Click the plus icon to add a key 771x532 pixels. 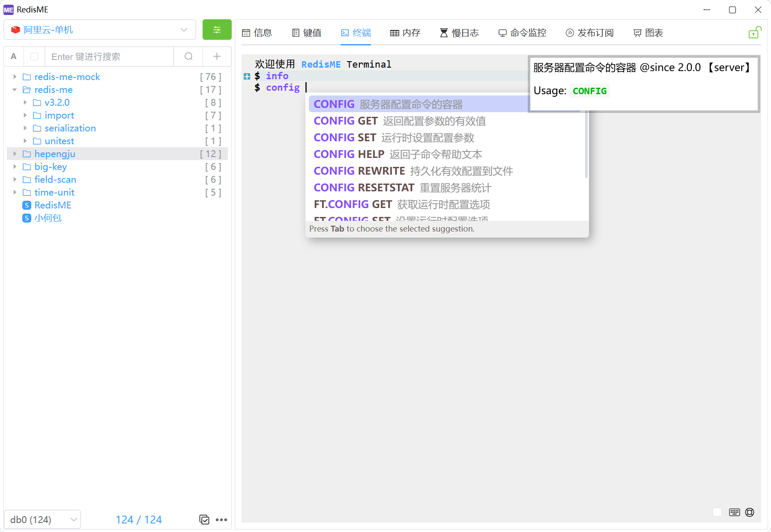point(217,56)
